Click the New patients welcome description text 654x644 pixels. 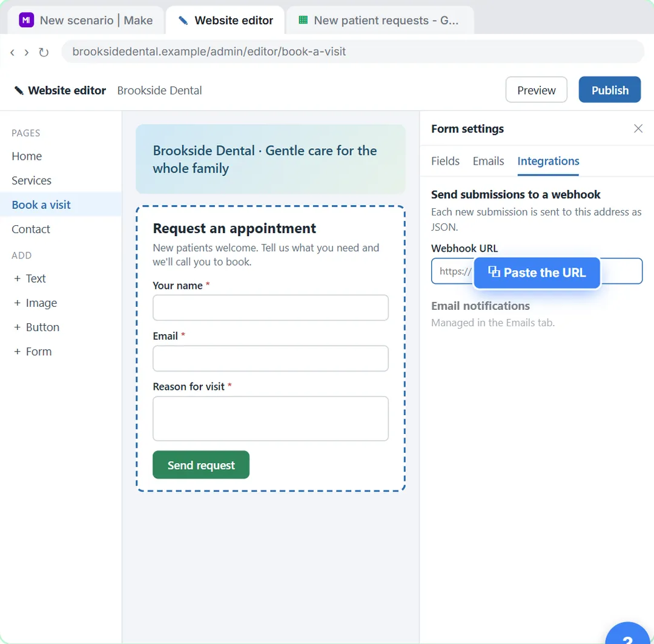coord(266,255)
